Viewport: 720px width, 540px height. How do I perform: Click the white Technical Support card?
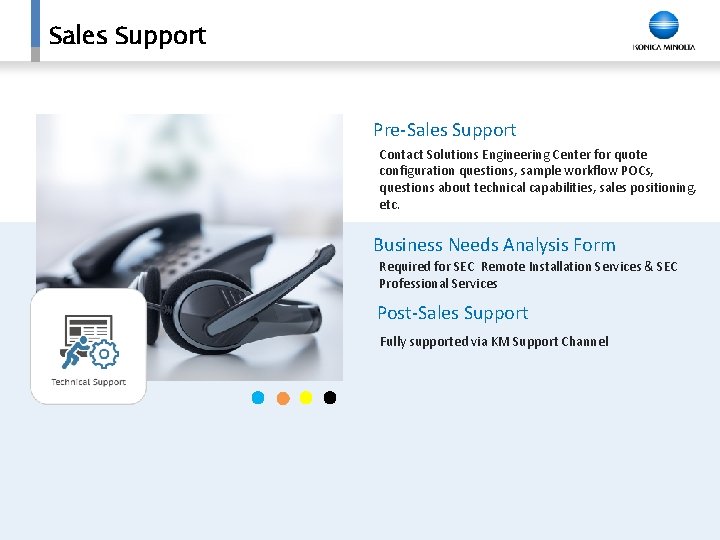(x=89, y=346)
